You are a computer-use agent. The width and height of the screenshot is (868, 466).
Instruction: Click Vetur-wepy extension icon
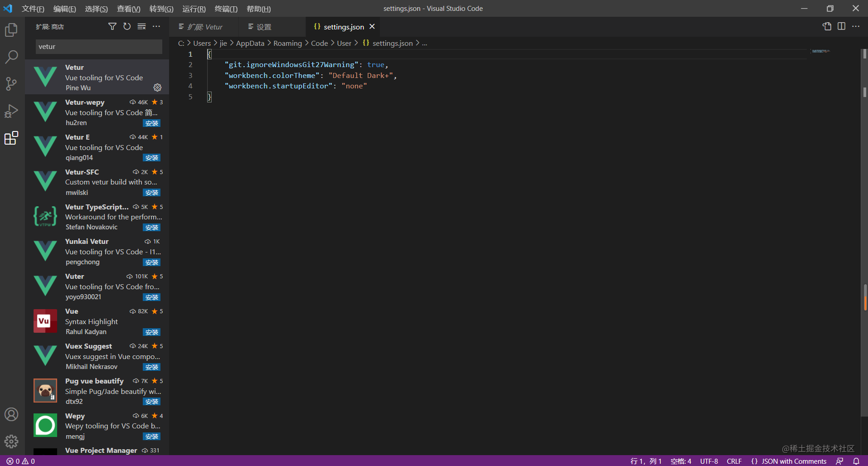tap(45, 112)
